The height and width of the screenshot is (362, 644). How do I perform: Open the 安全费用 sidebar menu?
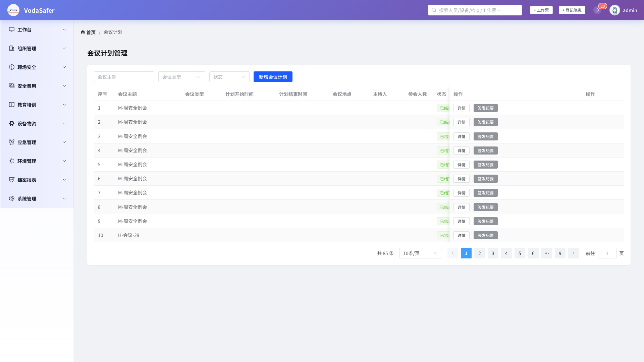[x=37, y=86]
